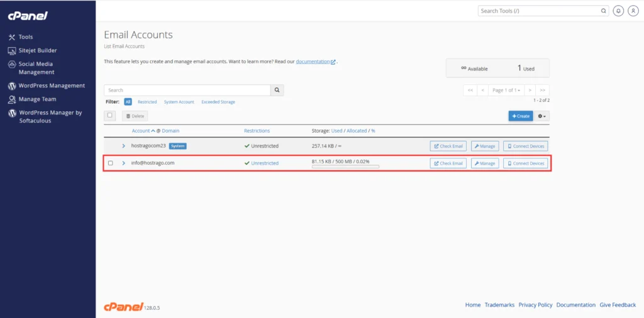Click Manage for hostragocom23
644x318 pixels.
485,146
